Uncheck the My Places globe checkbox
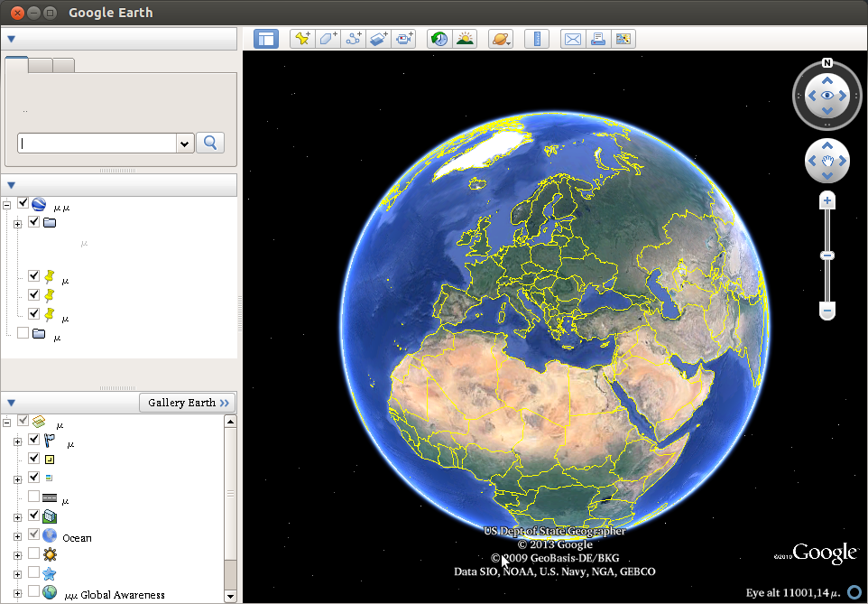This screenshot has height=604, width=868. (x=23, y=203)
